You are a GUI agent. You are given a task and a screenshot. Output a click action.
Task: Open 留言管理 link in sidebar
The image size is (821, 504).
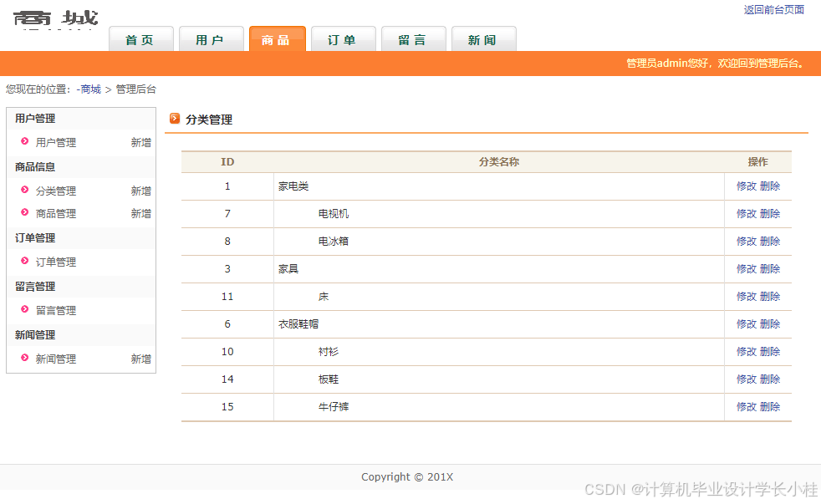pos(56,310)
